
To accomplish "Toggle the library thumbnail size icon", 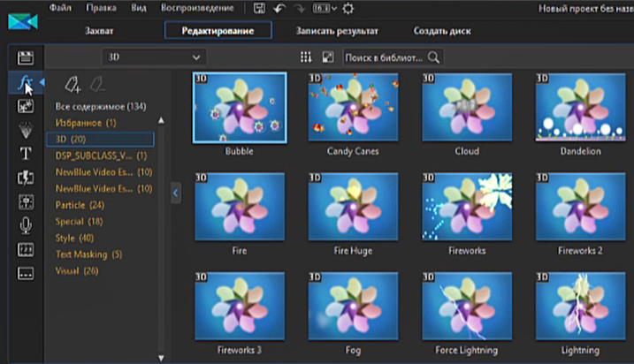I will pyautogui.click(x=328, y=57).
